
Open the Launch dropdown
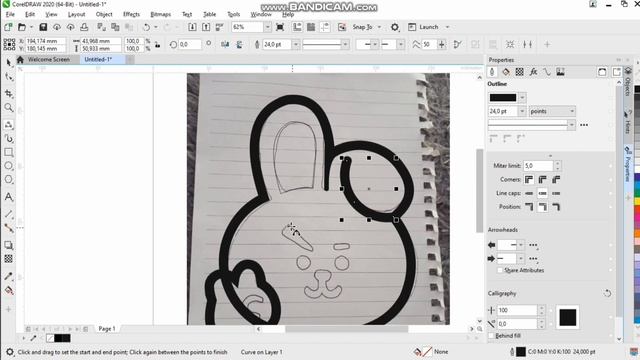point(447,27)
